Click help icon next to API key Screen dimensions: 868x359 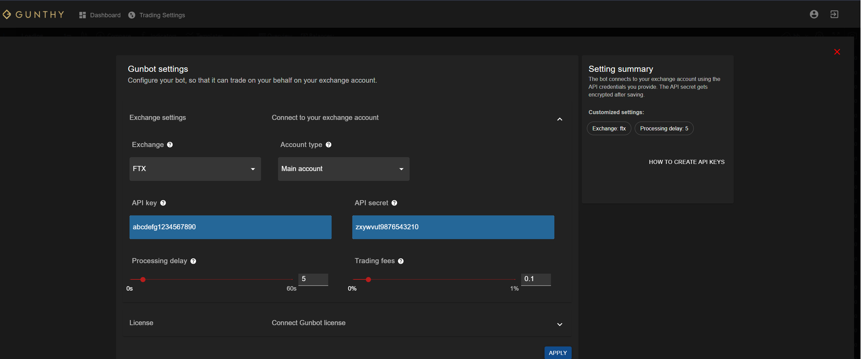(163, 203)
